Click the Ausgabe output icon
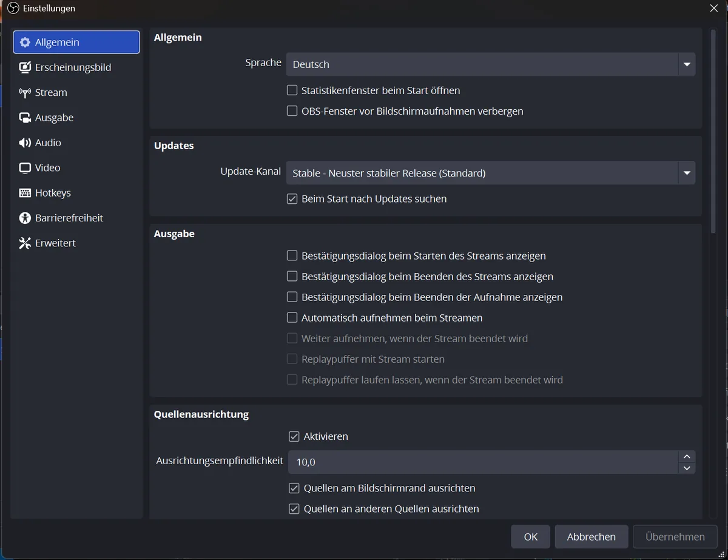The image size is (728, 560). pos(25,118)
